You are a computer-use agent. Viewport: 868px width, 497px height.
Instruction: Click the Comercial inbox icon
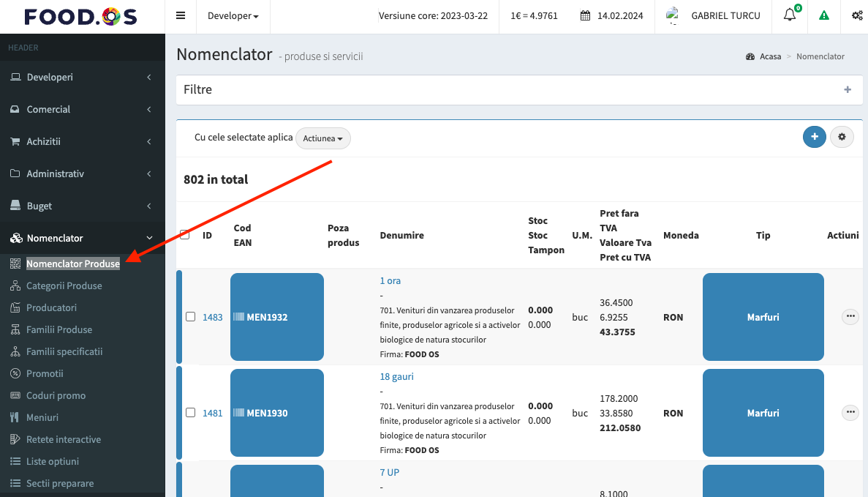[15, 109]
